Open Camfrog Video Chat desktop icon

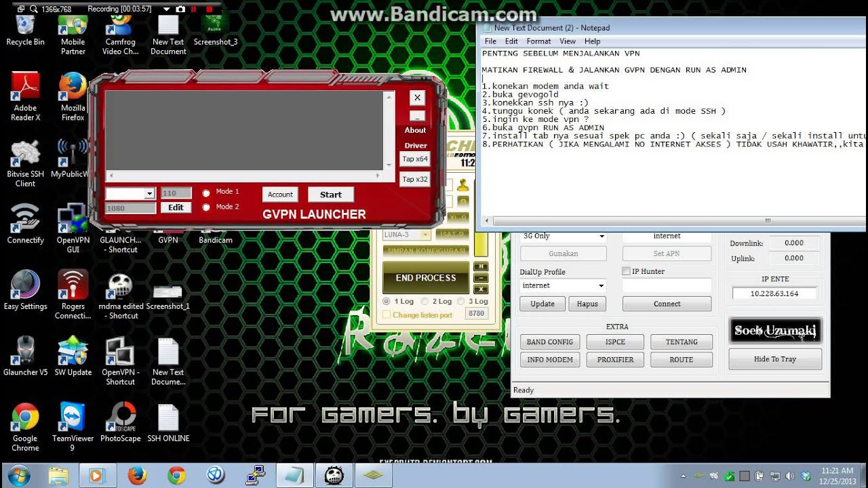(x=120, y=35)
